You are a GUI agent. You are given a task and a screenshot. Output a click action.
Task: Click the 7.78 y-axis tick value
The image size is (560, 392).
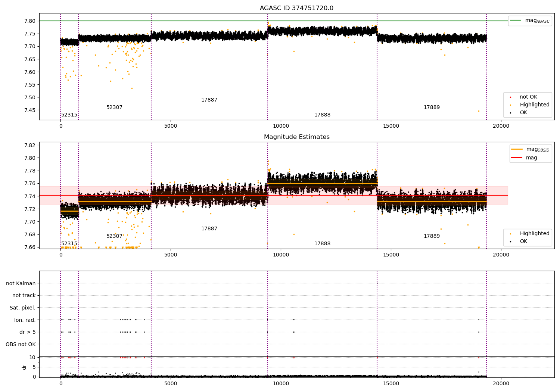(30, 171)
